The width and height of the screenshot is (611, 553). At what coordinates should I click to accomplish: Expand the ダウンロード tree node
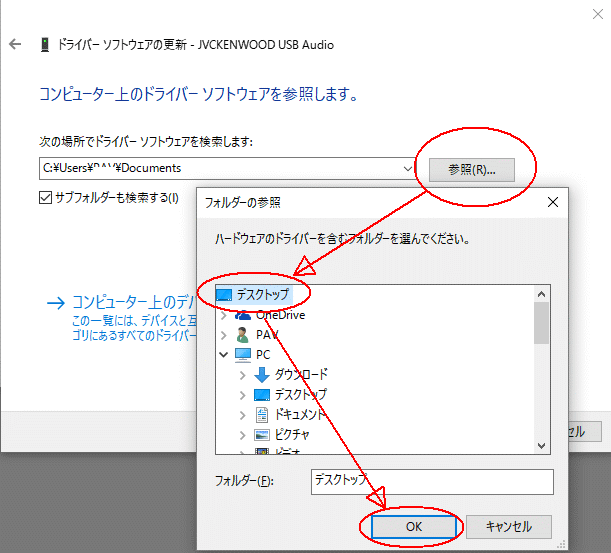tap(243, 374)
